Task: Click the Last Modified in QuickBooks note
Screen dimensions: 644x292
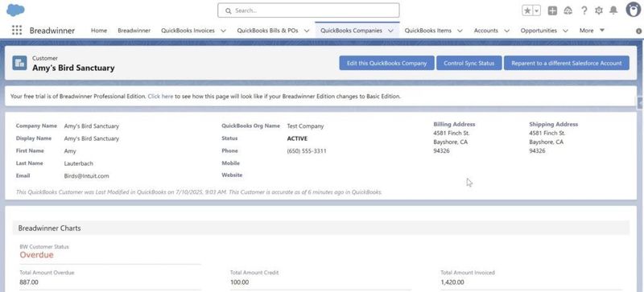Action: [199, 191]
